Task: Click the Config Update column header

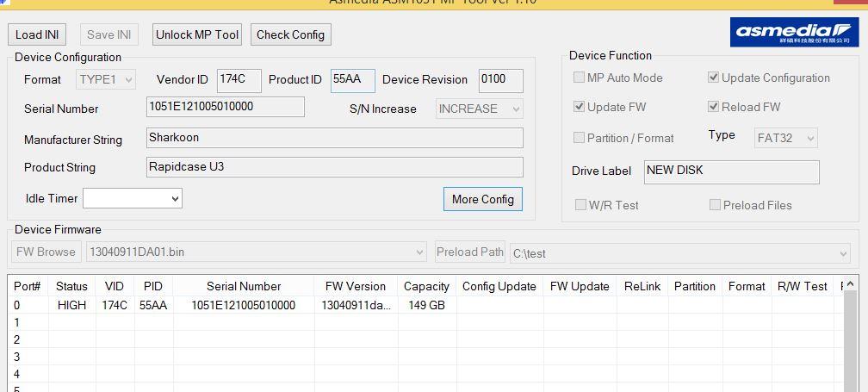Action: click(499, 286)
